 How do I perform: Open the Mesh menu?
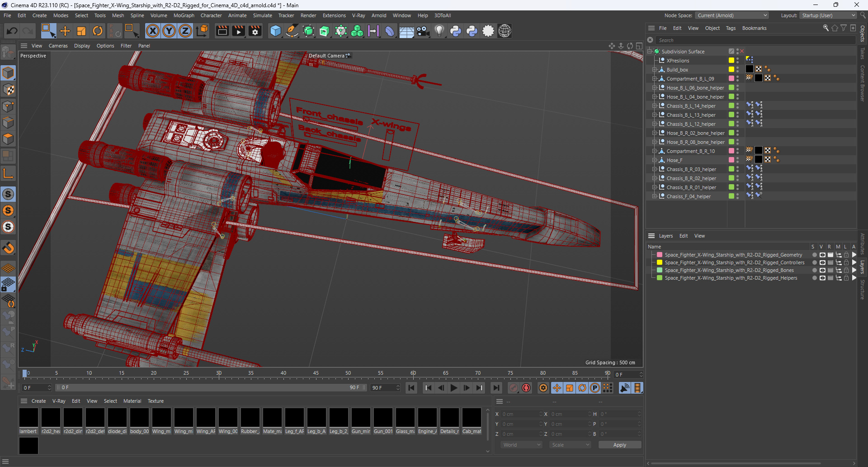click(118, 15)
